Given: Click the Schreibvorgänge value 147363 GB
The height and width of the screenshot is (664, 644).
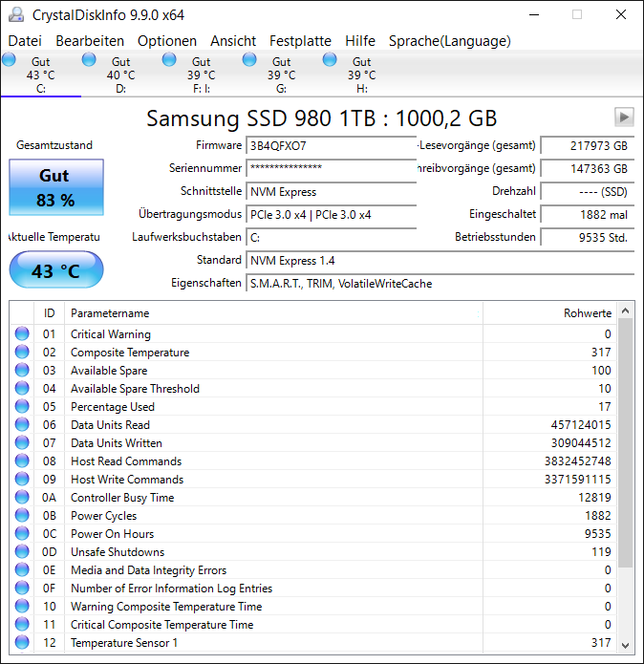Looking at the screenshot, I should pos(588,168).
